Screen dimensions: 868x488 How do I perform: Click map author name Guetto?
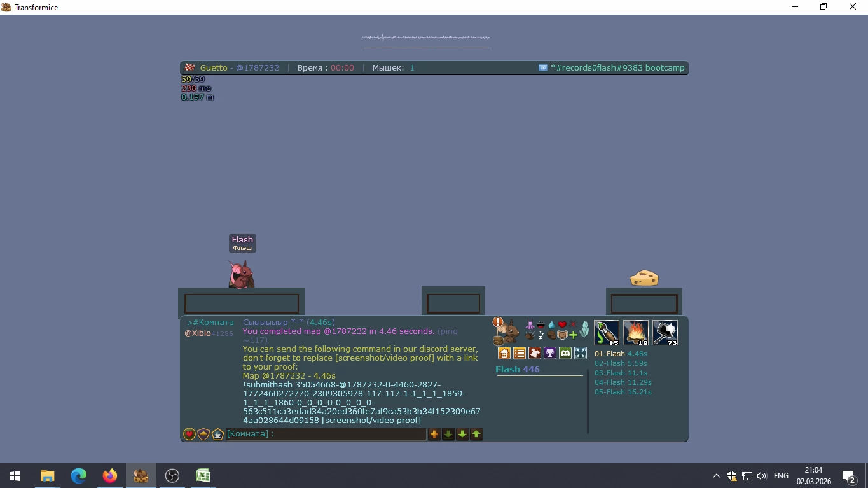pyautogui.click(x=214, y=67)
